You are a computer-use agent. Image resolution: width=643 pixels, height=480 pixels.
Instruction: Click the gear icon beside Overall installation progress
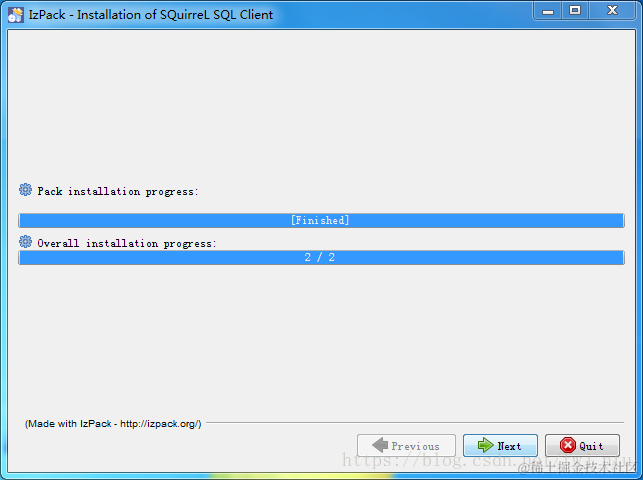(x=25, y=242)
